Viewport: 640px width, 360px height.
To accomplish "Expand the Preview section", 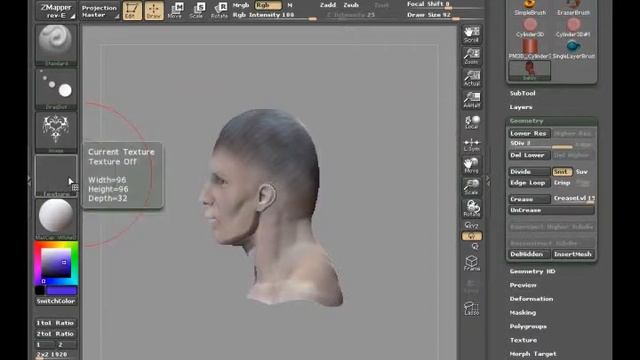I will click(x=523, y=285).
